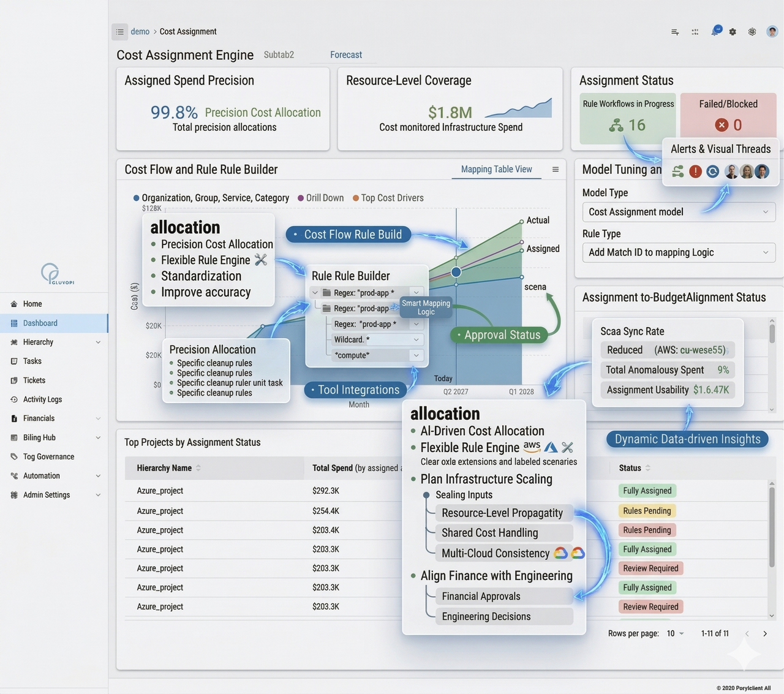
Task: Expand the Automation sidebar menu
Action: pos(98,476)
